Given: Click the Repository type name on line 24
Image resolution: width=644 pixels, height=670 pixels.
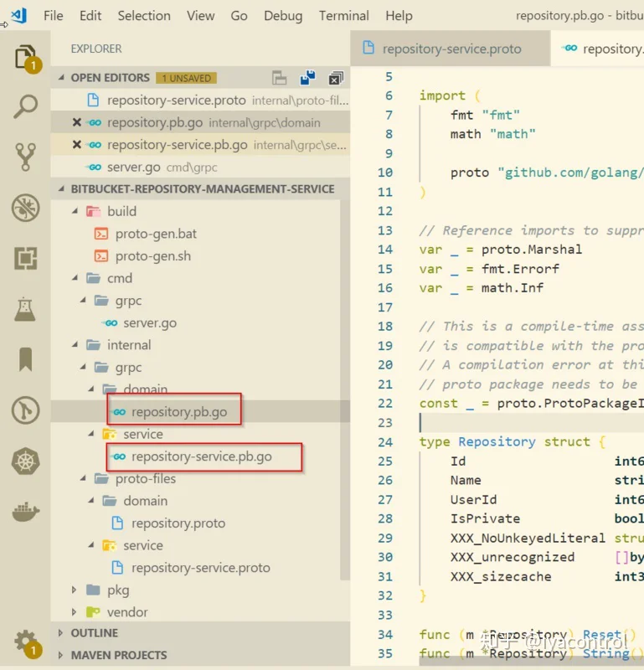Looking at the screenshot, I should coord(497,441).
